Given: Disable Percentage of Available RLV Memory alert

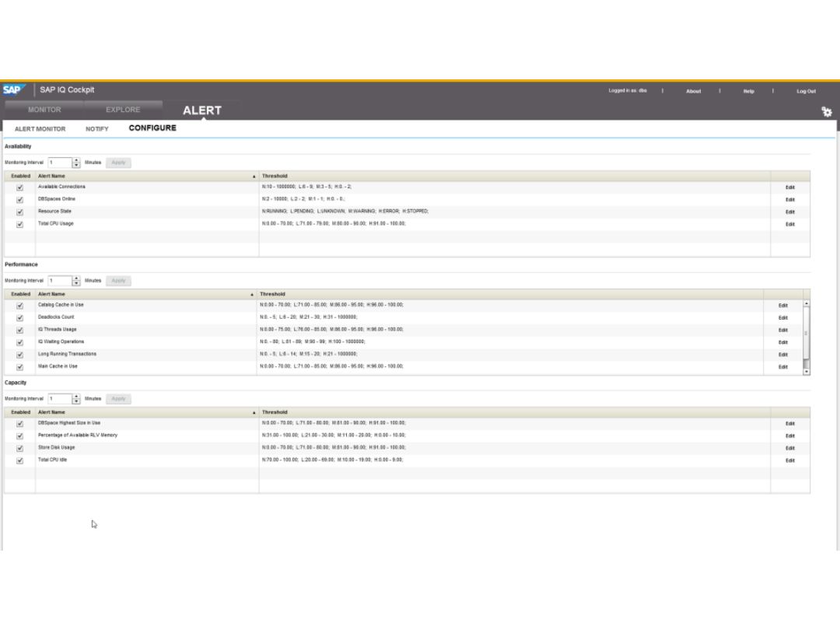Looking at the screenshot, I should coord(19,436).
